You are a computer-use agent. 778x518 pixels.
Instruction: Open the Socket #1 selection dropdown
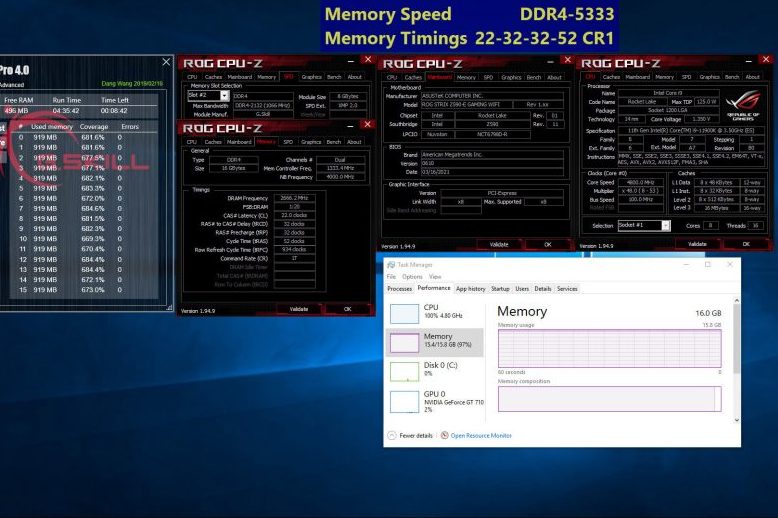coord(665,226)
